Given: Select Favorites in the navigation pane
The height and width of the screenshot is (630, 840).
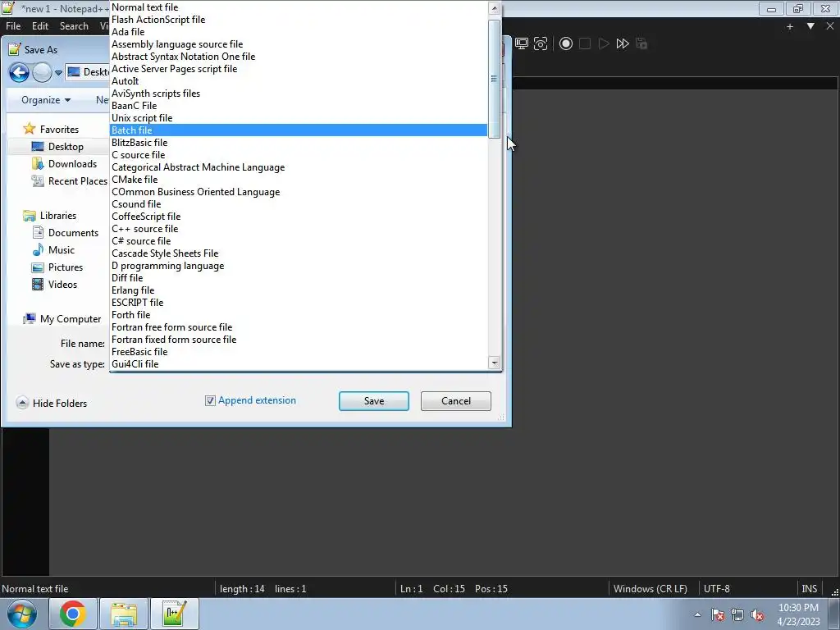Looking at the screenshot, I should [x=59, y=129].
